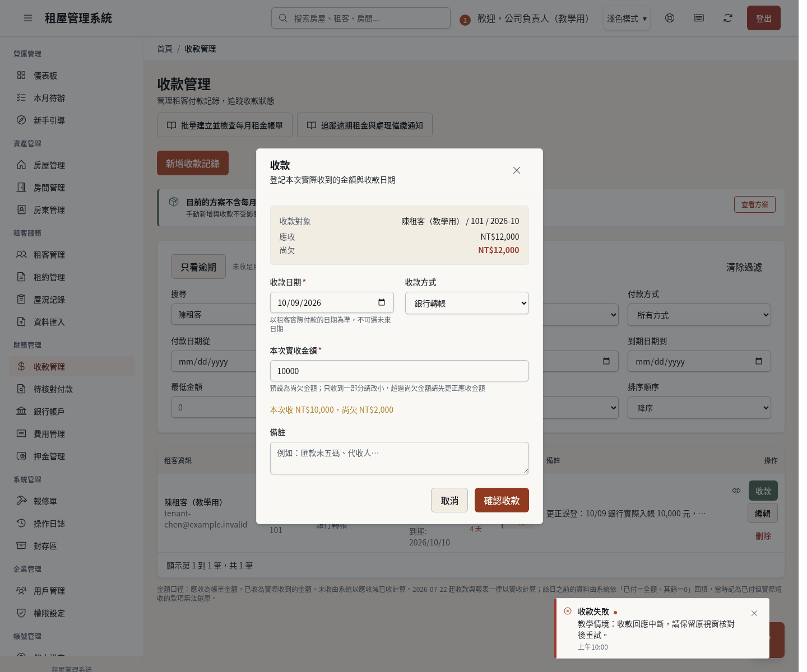Screen dimensions: 807x672
Task: Click the 備註 textarea in dialog
Action: tap(400, 458)
